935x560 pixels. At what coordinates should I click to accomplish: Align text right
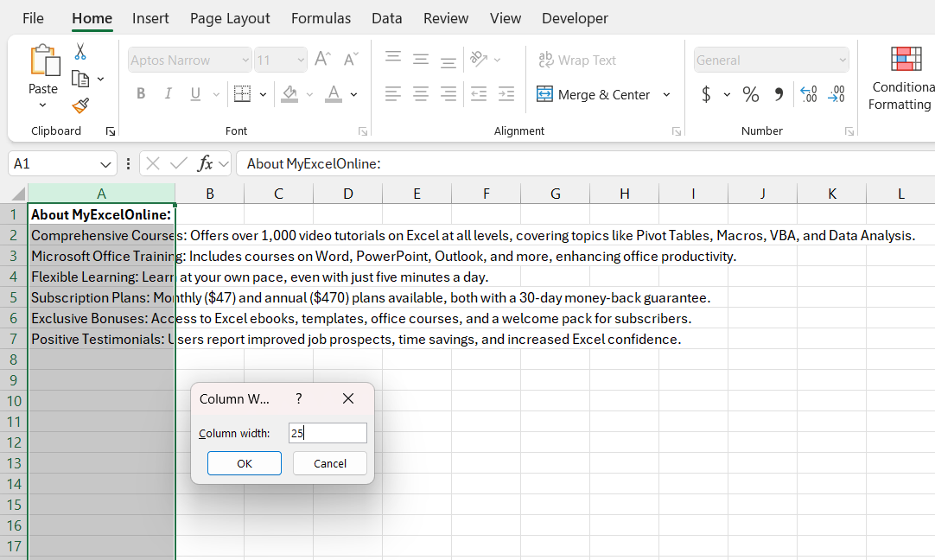point(448,93)
